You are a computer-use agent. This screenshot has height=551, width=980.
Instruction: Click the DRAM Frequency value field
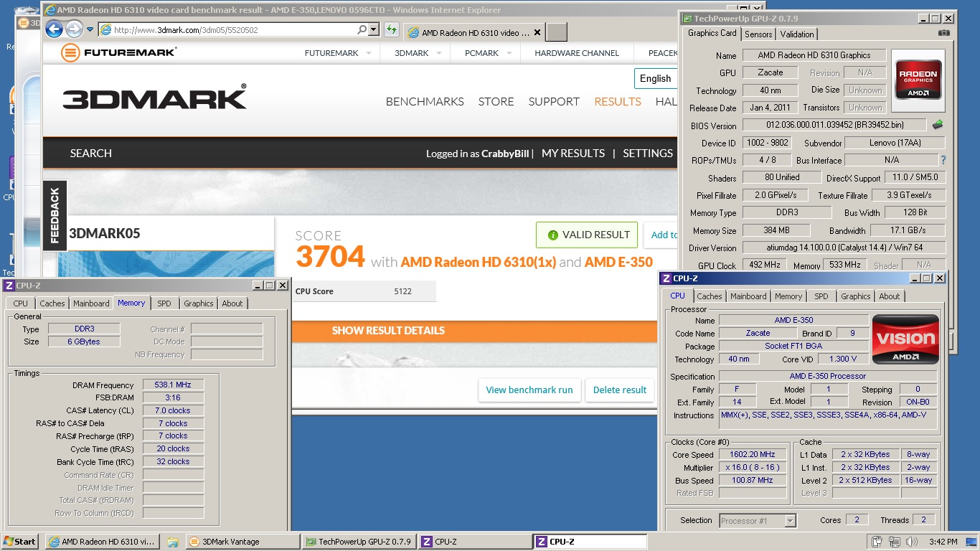(173, 385)
